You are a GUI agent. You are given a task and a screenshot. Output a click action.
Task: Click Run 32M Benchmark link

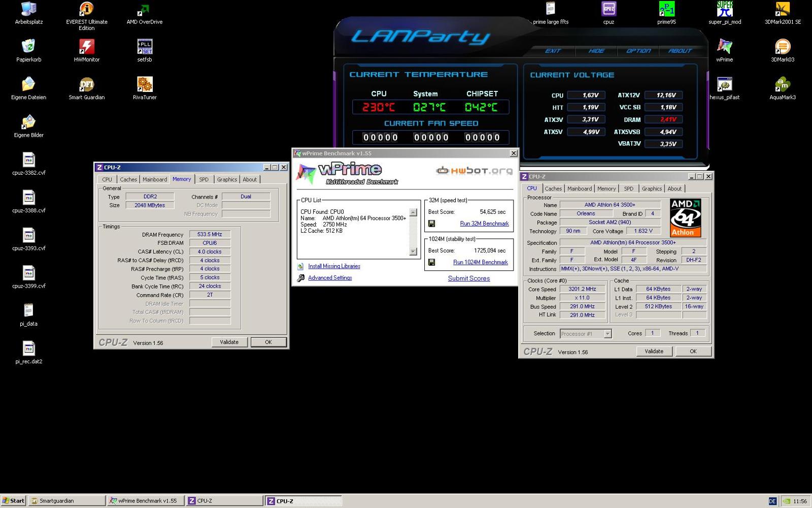484,224
